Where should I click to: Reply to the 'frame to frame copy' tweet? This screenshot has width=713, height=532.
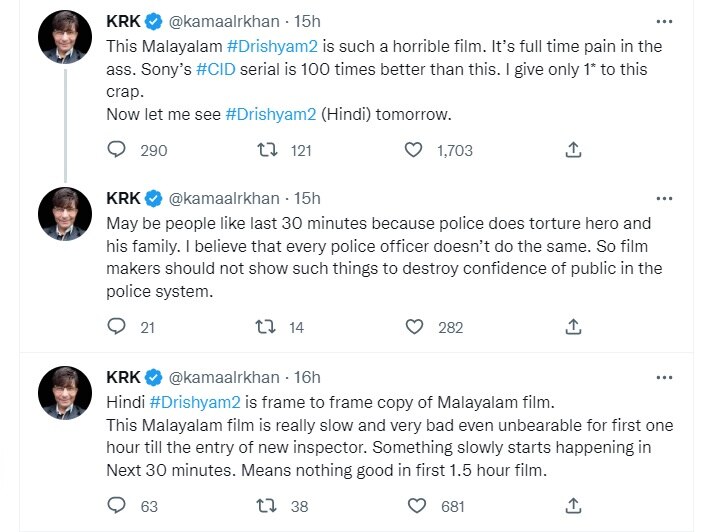(117, 506)
